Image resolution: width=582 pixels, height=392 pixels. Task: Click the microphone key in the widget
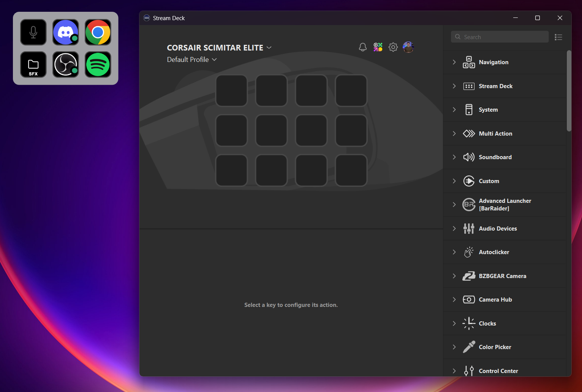click(x=33, y=32)
